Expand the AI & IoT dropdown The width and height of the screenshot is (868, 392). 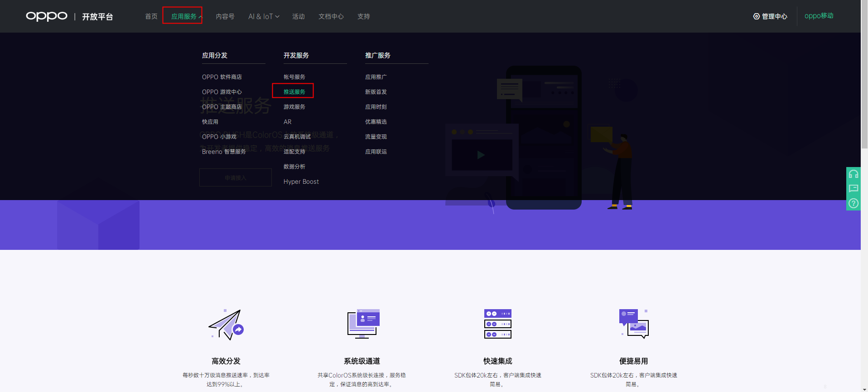click(x=264, y=16)
